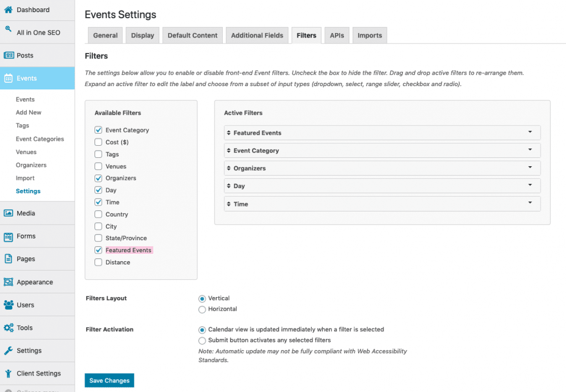Viewport: 566px width, 392px height.
Task: Open Tags submenu link under Events
Action: [22, 125]
